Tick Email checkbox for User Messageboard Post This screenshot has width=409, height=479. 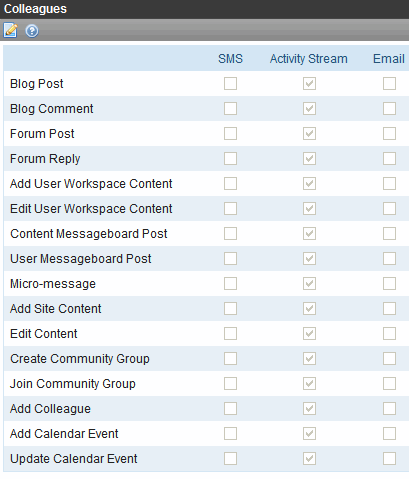389,258
